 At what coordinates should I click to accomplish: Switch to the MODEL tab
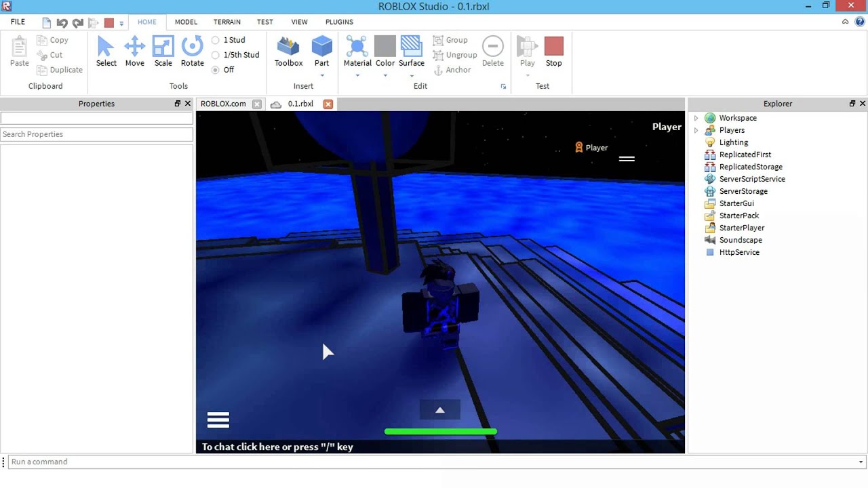pos(186,22)
